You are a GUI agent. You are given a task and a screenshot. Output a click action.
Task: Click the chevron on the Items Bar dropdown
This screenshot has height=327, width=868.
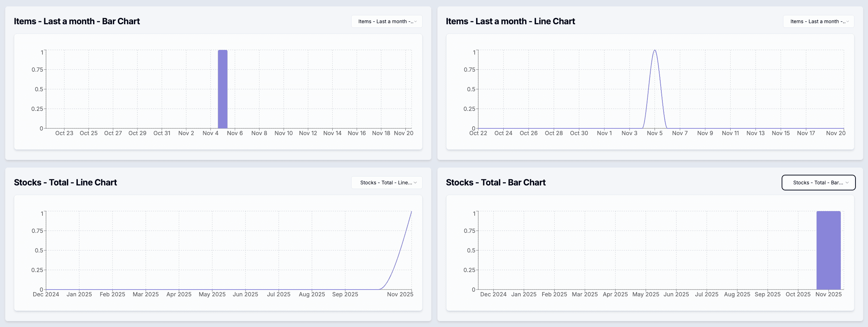(x=415, y=21)
